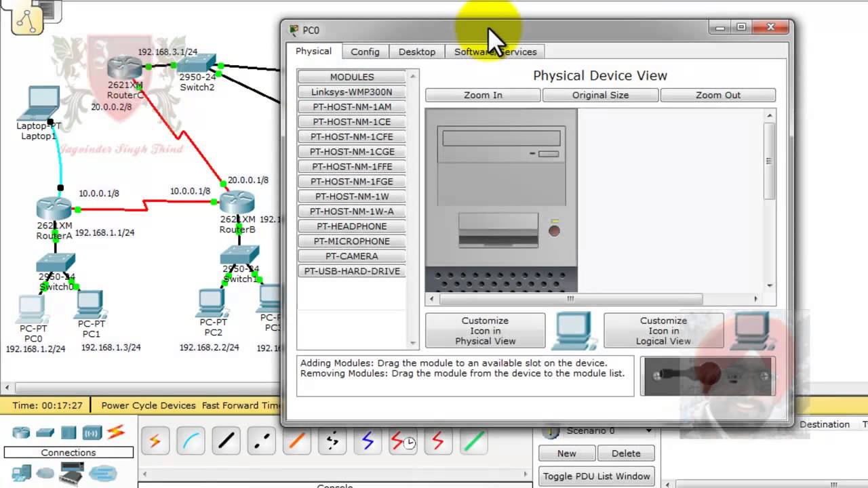The image size is (868, 488).
Task: Pick the copper cross-over dashed cable
Action: coord(261,442)
